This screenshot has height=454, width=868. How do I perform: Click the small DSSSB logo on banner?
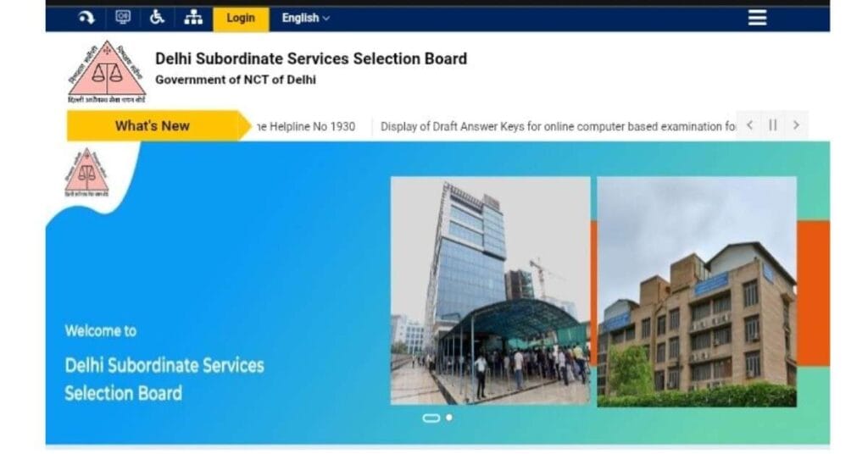point(86,173)
